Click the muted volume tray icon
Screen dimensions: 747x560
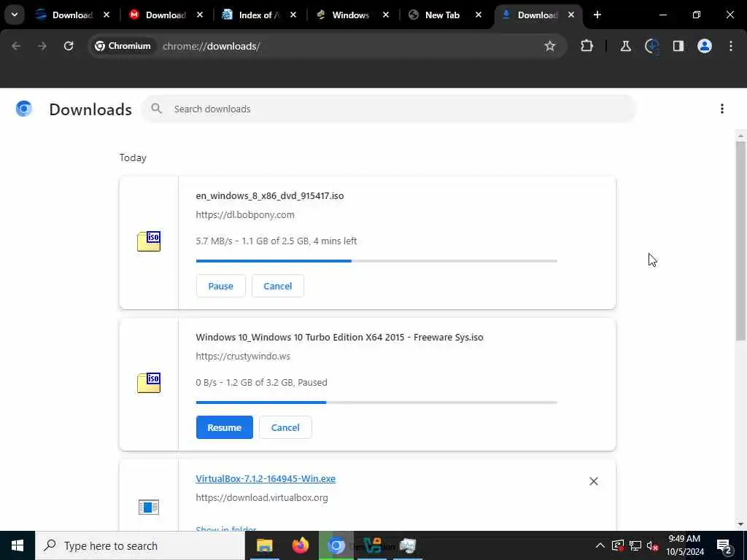coord(653,545)
